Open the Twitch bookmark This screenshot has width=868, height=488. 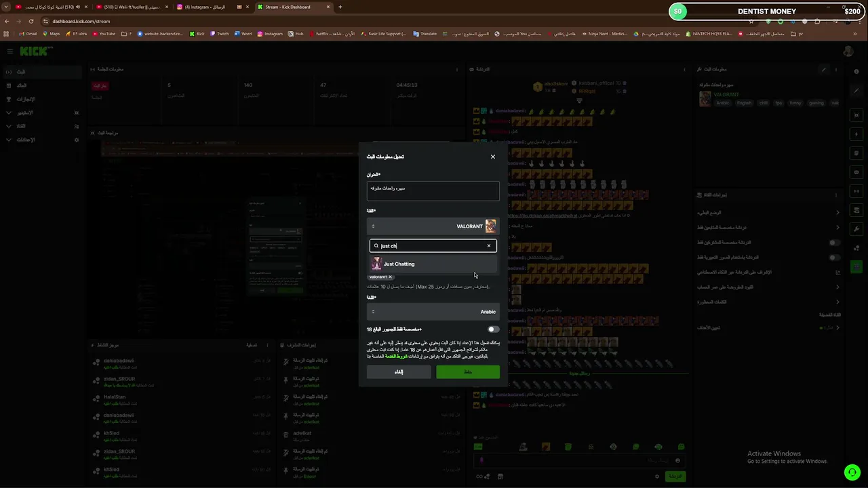pyautogui.click(x=220, y=34)
